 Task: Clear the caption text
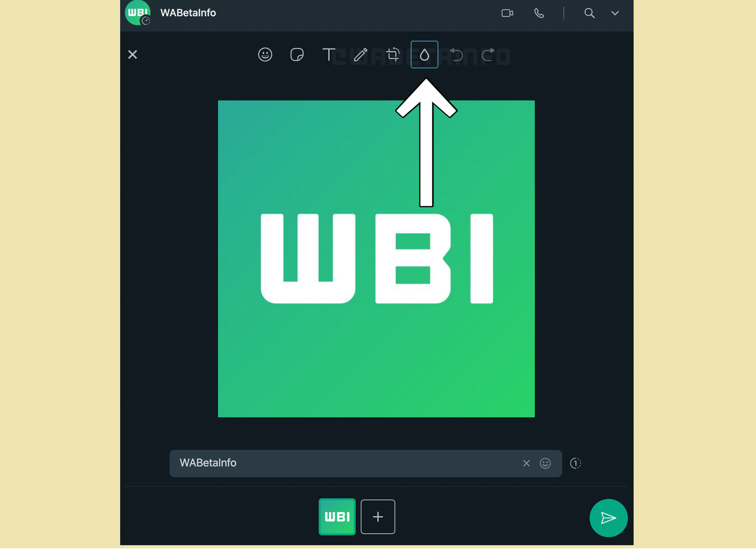coord(526,463)
